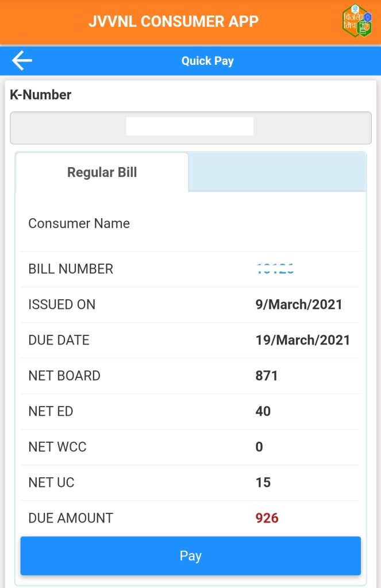Select the Regular Bill tab
Image resolution: width=381 pixels, height=588 pixels.
point(102,172)
